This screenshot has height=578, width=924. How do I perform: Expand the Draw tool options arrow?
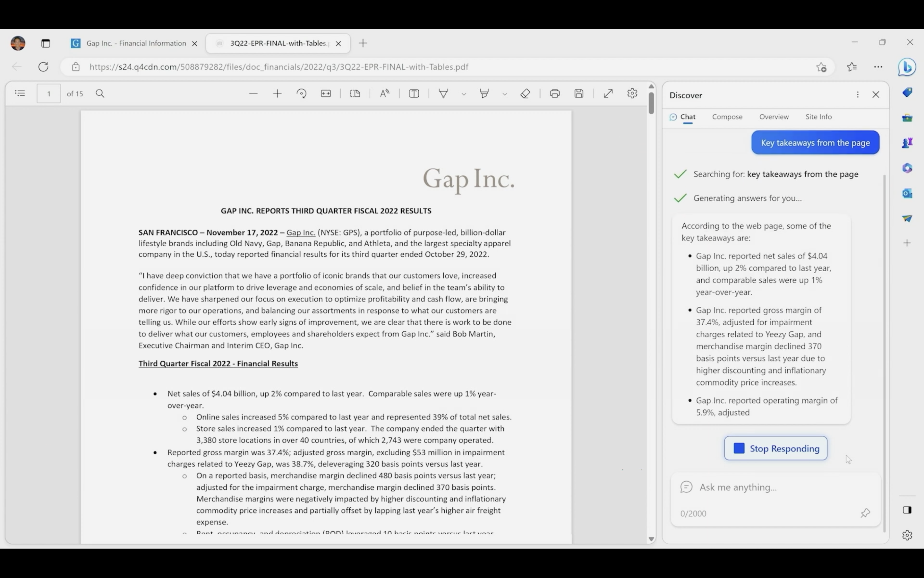pyautogui.click(x=464, y=94)
